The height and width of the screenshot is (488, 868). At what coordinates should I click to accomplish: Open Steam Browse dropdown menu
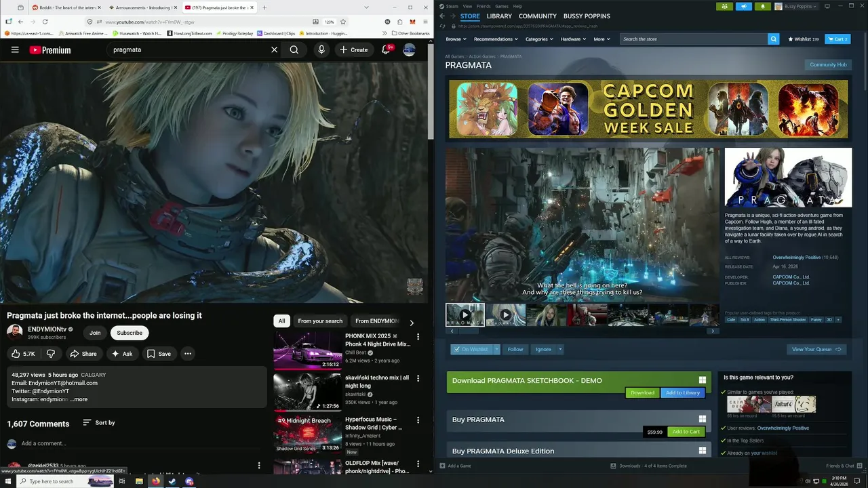click(x=455, y=39)
